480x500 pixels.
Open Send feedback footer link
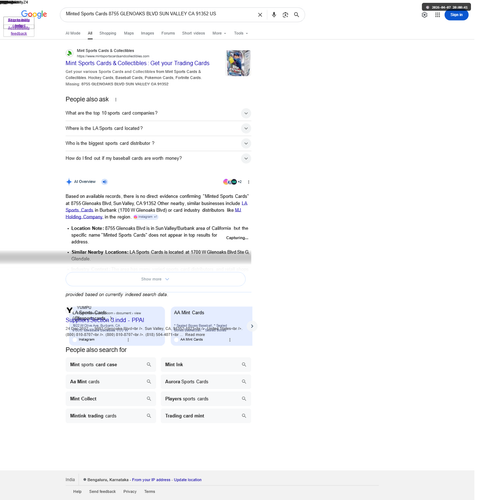tap(102, 491)
